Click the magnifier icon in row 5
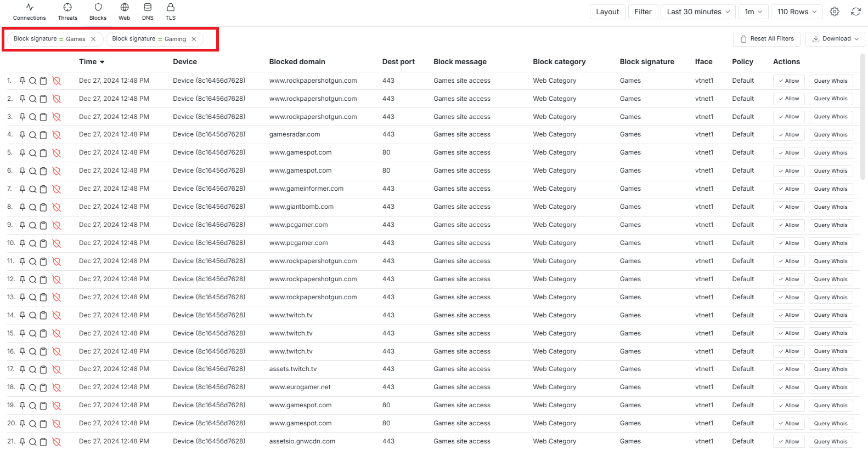Image resolution: width=868 pixels, height=450 pixels. point(33,153)
